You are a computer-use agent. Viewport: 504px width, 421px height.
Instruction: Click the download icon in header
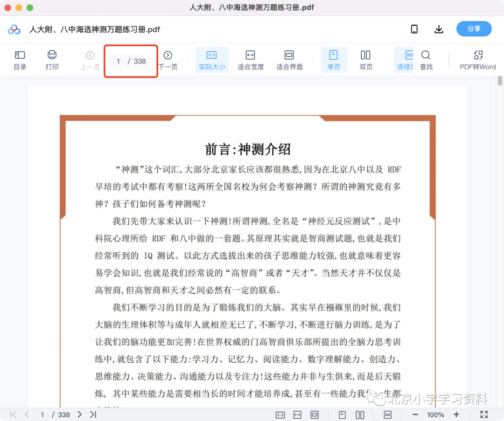coord(439,29)
